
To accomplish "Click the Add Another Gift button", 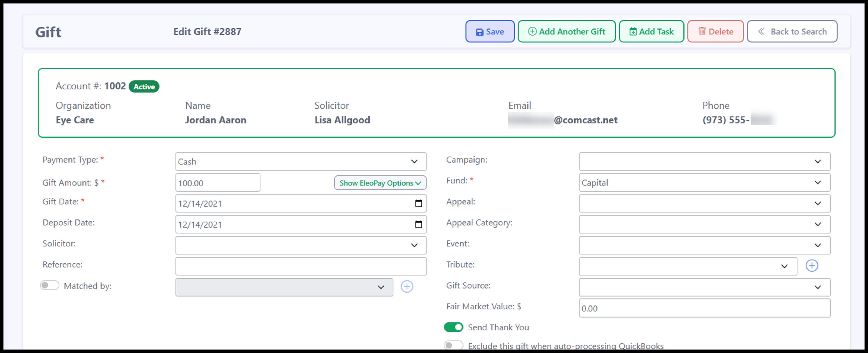I will 566,31.
